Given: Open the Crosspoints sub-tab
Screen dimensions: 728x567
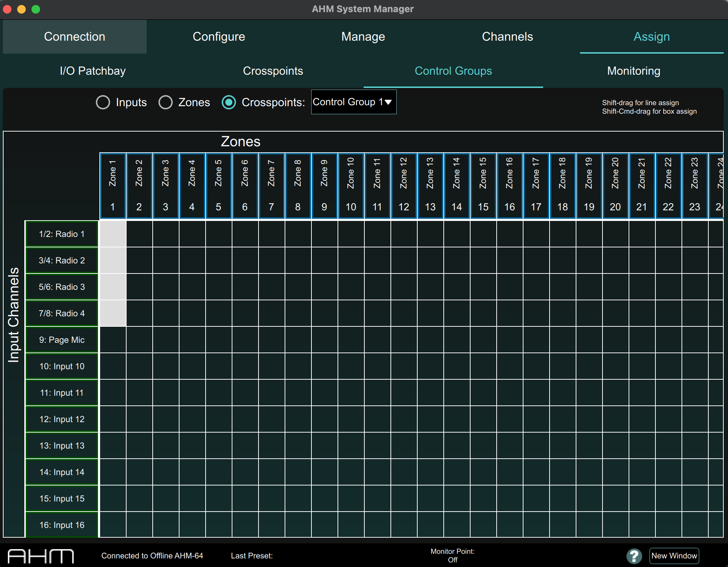Looking at the screenshot, I should pyautogui.click(x=273, y=71).
